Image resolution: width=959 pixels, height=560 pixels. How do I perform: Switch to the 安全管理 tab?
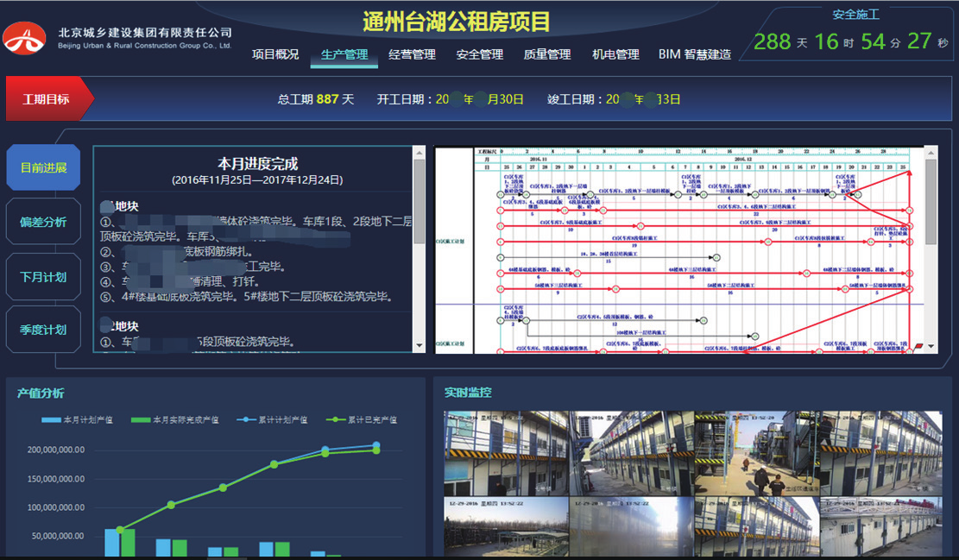(479, 54)
